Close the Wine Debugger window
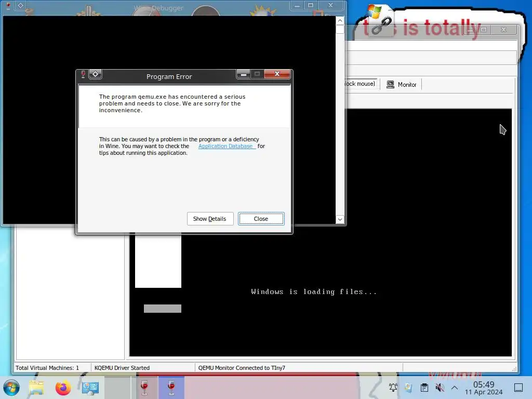532x399 pixels. click(x=330, y=5)
